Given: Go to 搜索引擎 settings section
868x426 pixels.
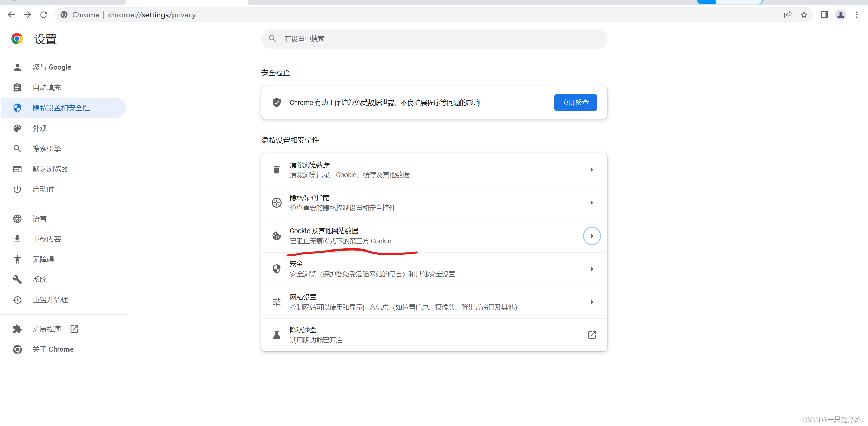Looking at the screenshot, I should [x=47, y=149].
